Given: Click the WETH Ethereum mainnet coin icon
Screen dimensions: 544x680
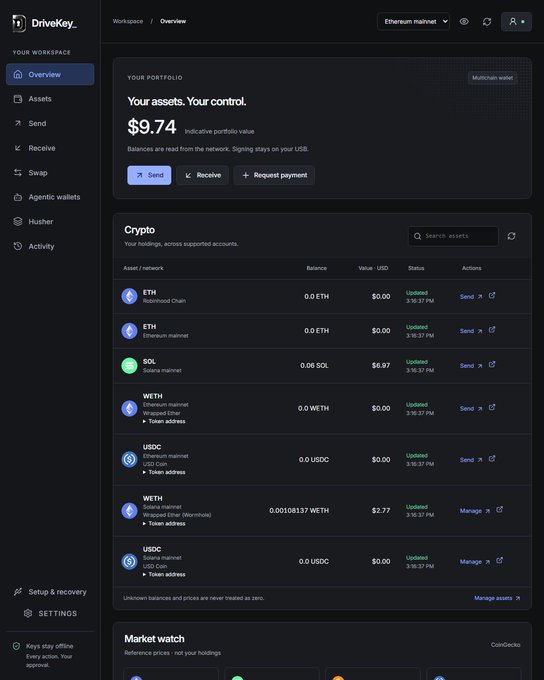Looking at the screenshot, I should (x=129, y=408).
